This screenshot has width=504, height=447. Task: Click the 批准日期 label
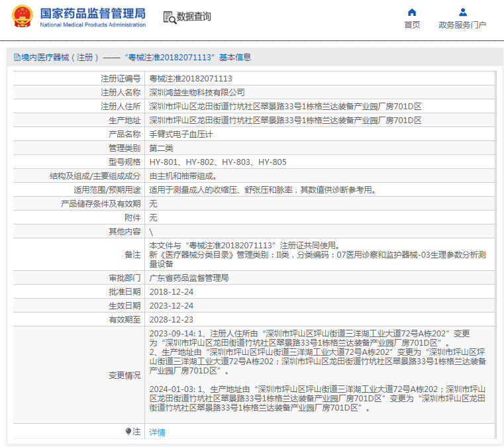coord(125,292)
